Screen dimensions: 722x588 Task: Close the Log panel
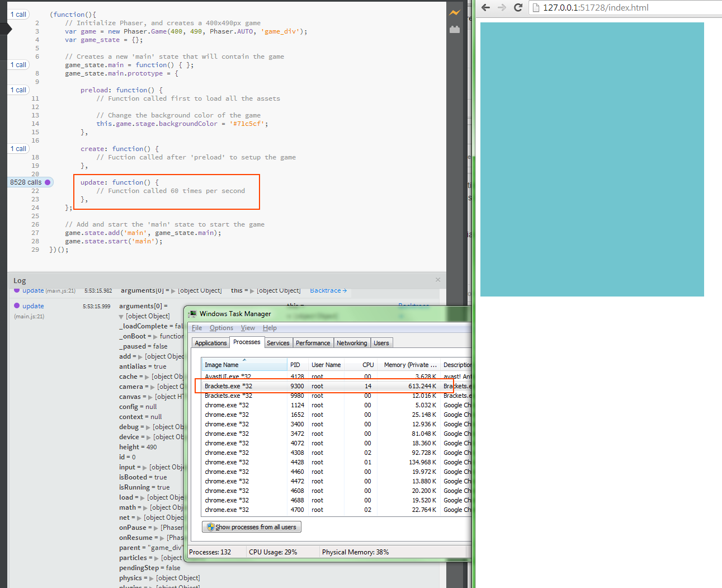click(x=438, y=280)
